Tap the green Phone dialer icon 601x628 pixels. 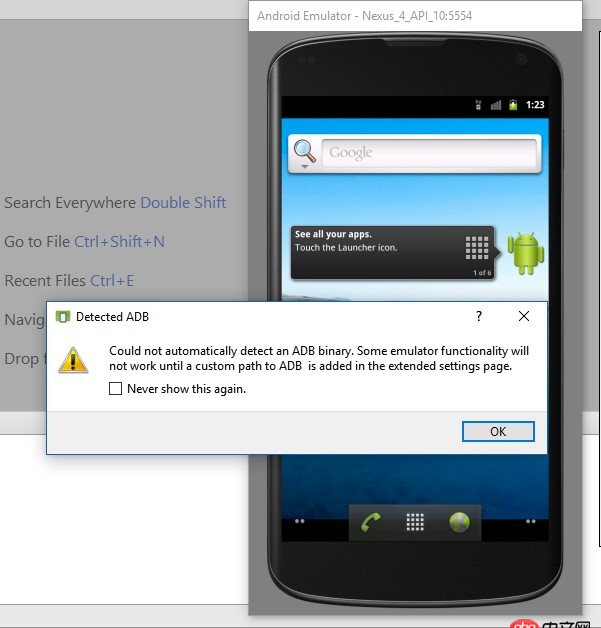[370, 522]
